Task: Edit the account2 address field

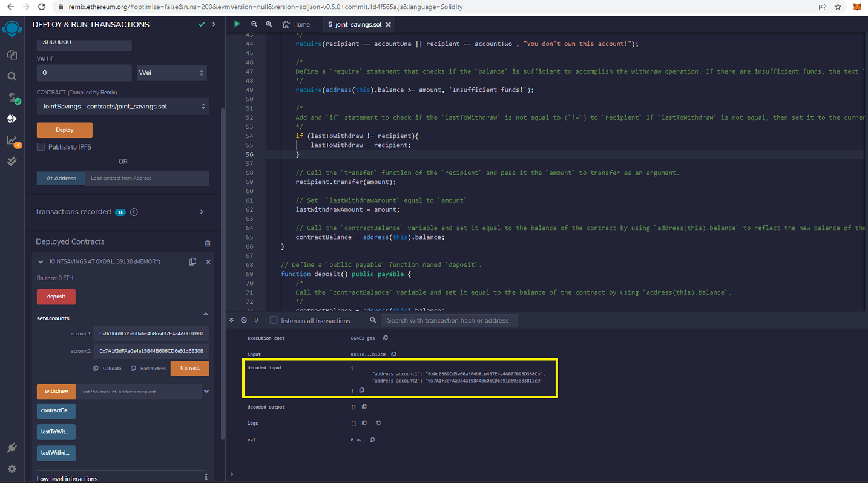Action: [x=151, y=351]
